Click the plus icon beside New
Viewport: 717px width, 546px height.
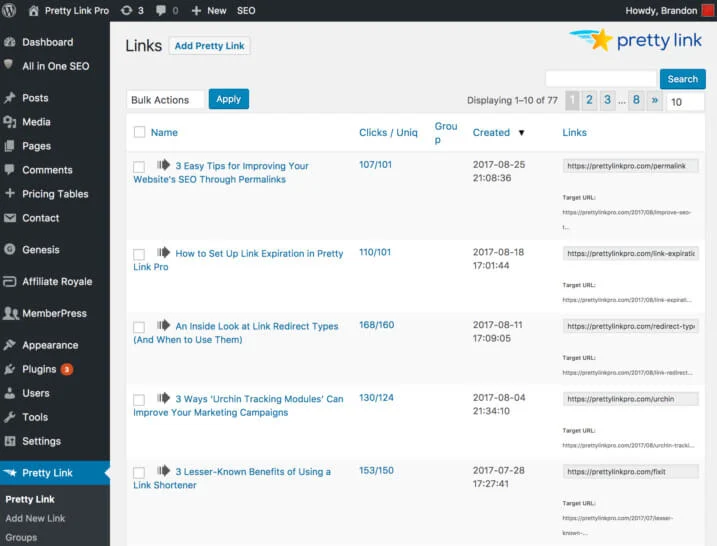point(196,11)
